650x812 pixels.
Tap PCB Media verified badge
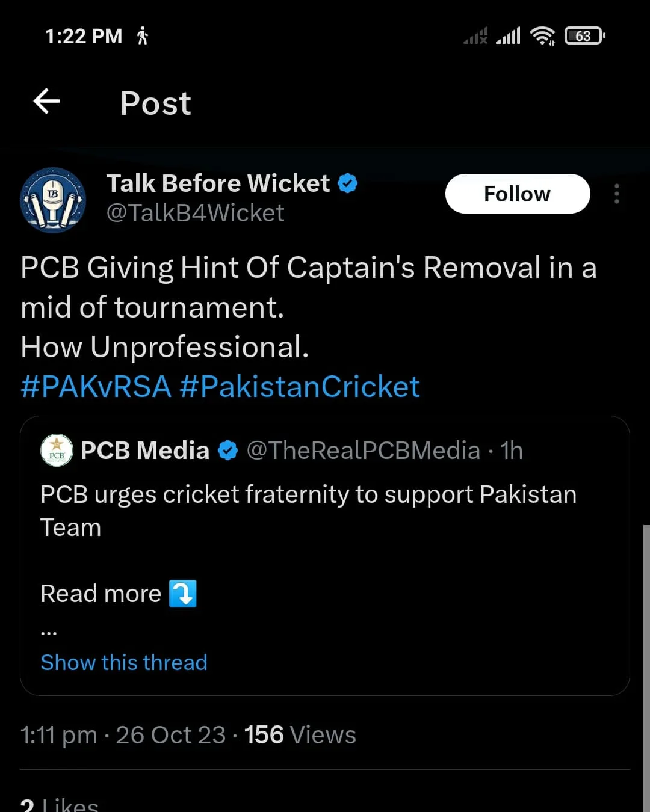227,450
